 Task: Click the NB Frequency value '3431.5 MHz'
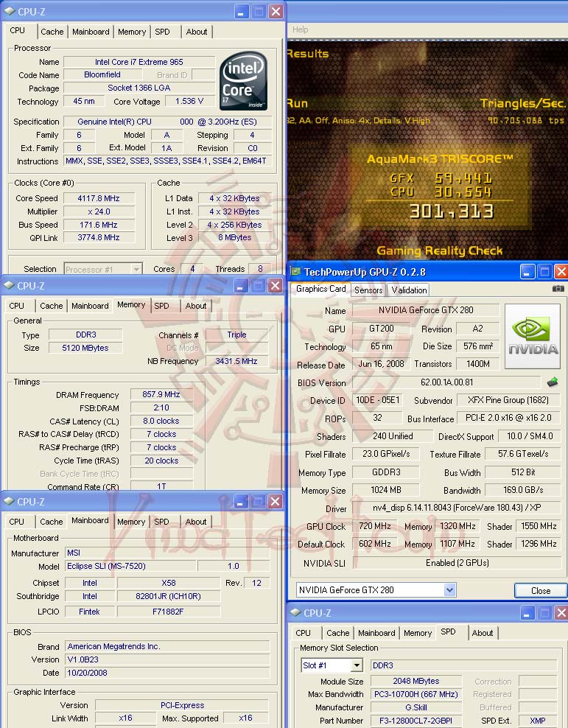click(x=236, y=361)
